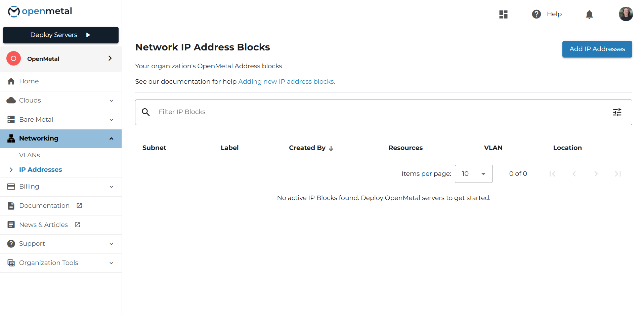Open the Items per page dropdown

474,174
